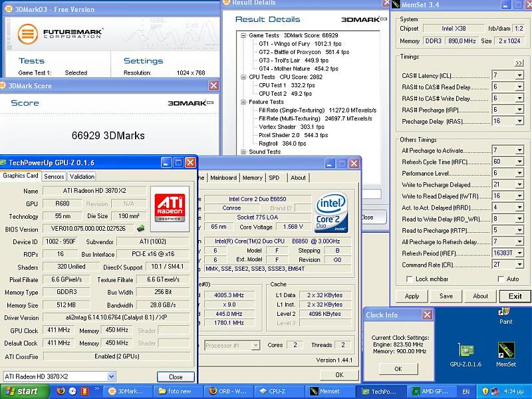Switch to the 'foto new' taskbar item
Viewport: 532px width, 399px height.
click(179, 392)
